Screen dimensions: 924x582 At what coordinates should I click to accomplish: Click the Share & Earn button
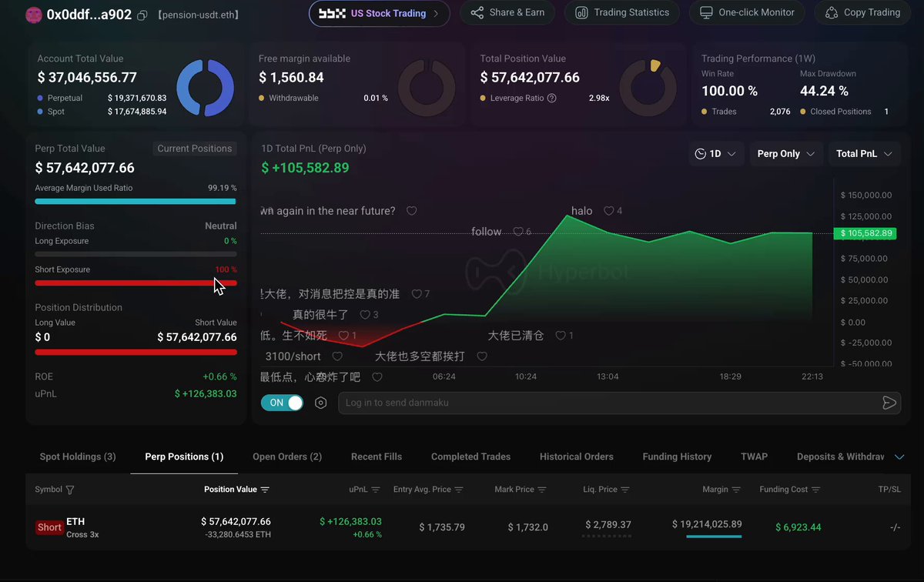point(507,12)
